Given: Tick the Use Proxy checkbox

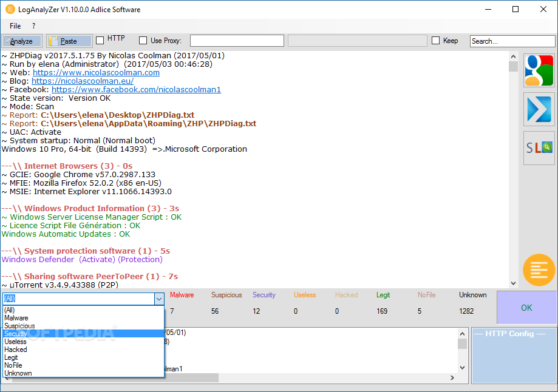Looking at the screenshot, I should tap(143, 41).
